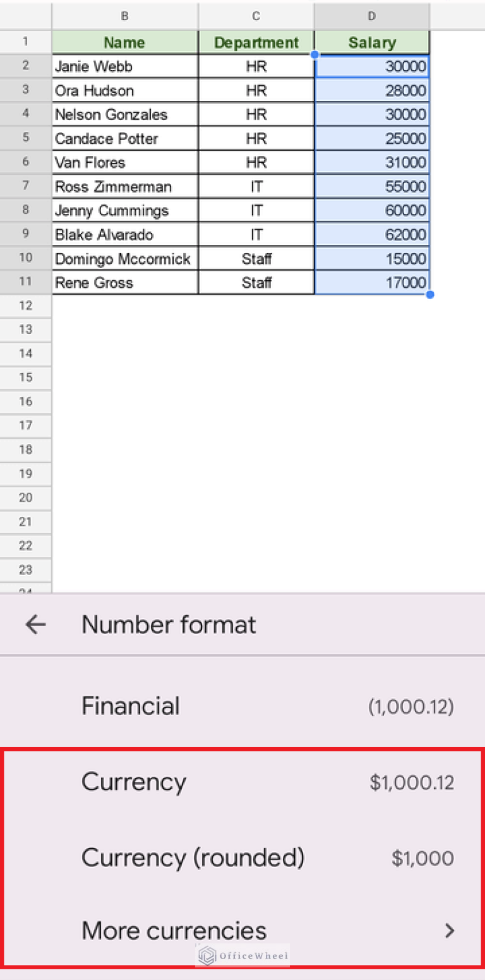Click the More currencies chevron arrow
Viewport: 485px width, 980px height.
tap(450, 931)
